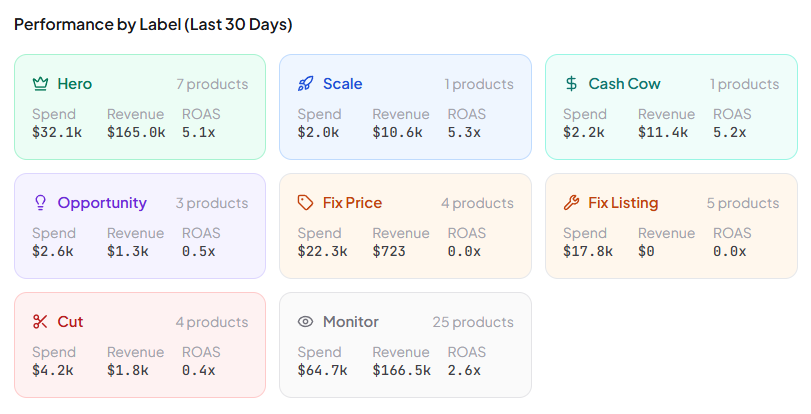The image size is (811, 414).
Task: Click the "7 products" count on Hero
Action: click(212, 84)
